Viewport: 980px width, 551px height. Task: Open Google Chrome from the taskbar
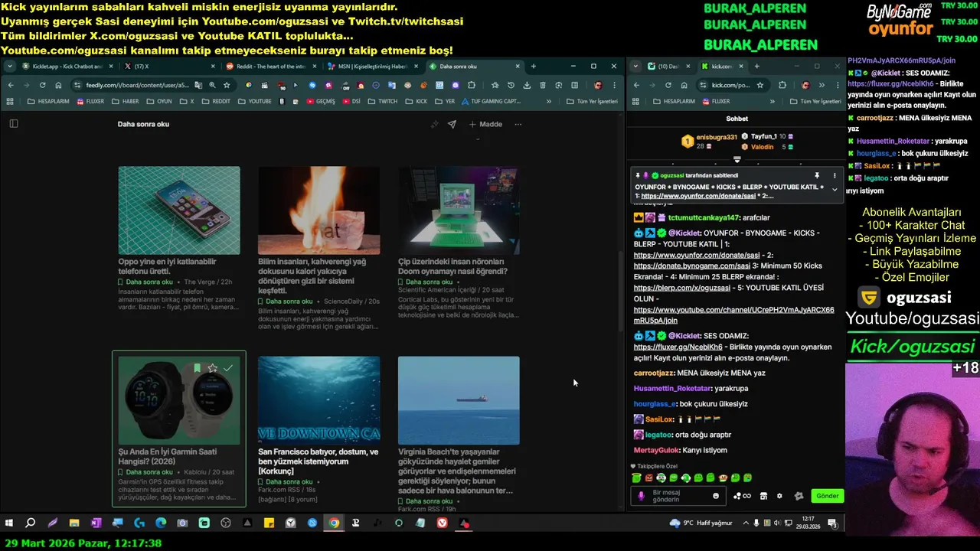(334, 523)
